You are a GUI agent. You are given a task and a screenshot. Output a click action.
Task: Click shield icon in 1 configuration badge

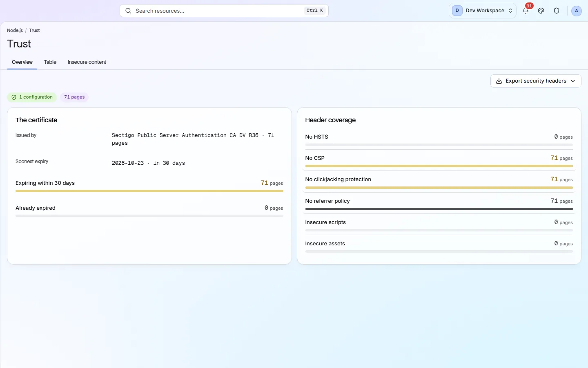14,97
